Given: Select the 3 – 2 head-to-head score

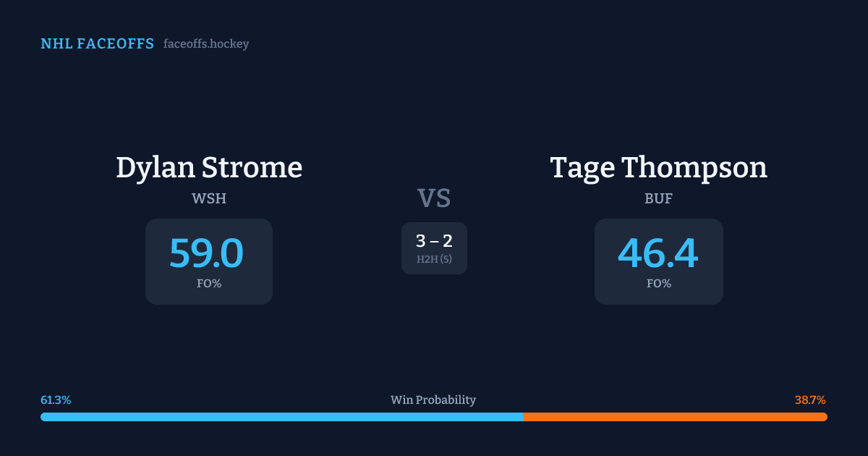Looking at the screenshot, I should 434,241.
